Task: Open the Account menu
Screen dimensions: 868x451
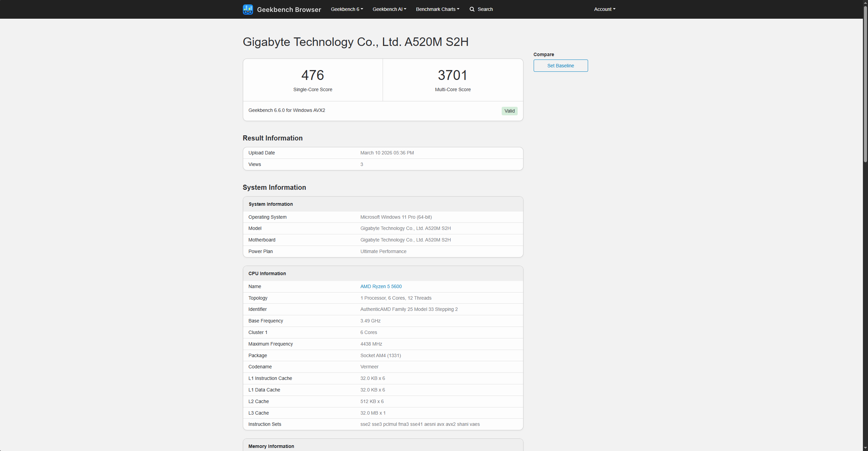Action: [604, 9]
